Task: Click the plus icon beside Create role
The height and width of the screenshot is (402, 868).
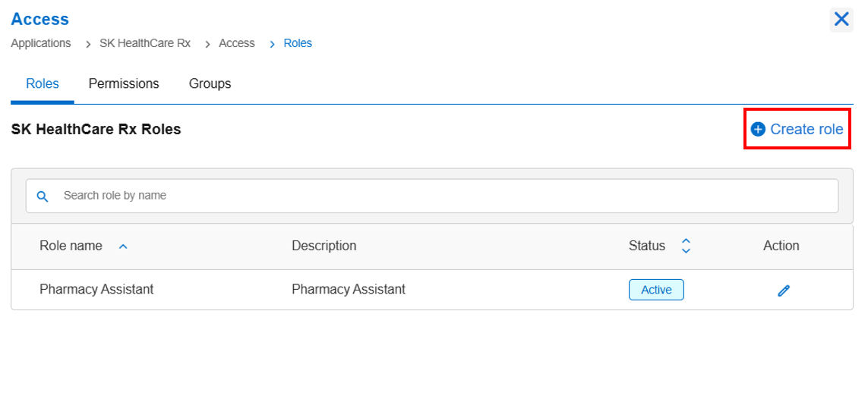Action: point(758,130)
